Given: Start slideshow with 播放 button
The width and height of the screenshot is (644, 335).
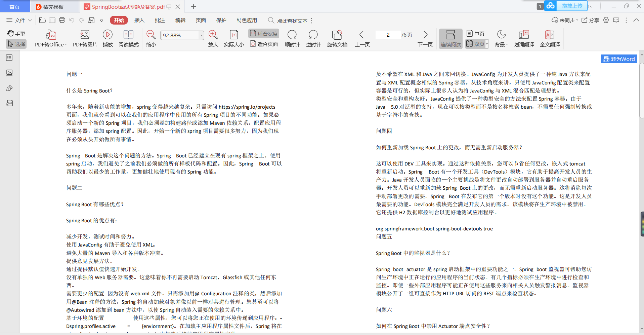Looking at the screenshot, I should (x=108, y=39).
